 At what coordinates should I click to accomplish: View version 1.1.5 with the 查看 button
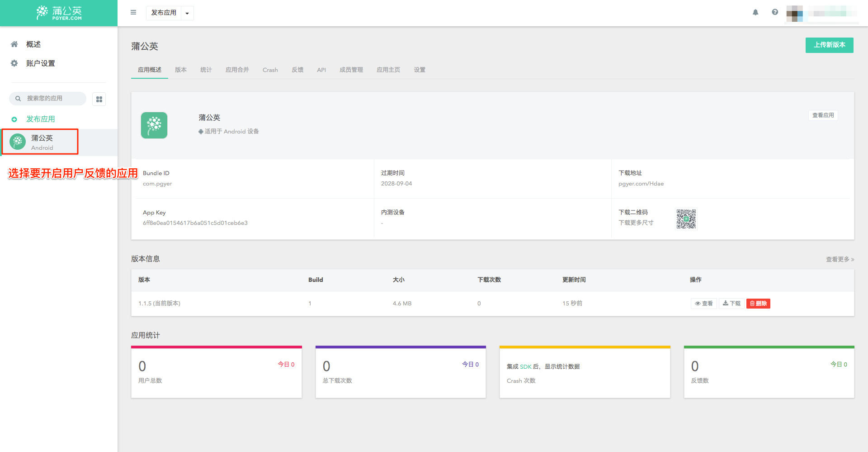point(703,304)
